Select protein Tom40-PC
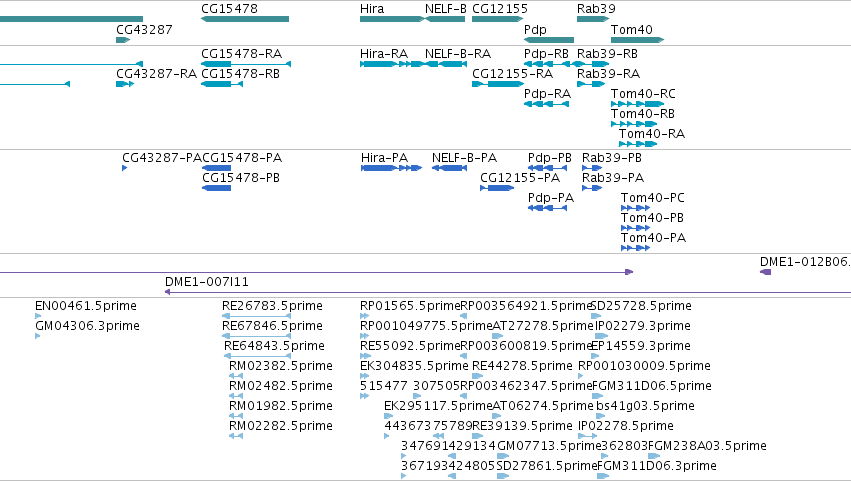This screenshot has height=481, width=851. click(636, 208)
